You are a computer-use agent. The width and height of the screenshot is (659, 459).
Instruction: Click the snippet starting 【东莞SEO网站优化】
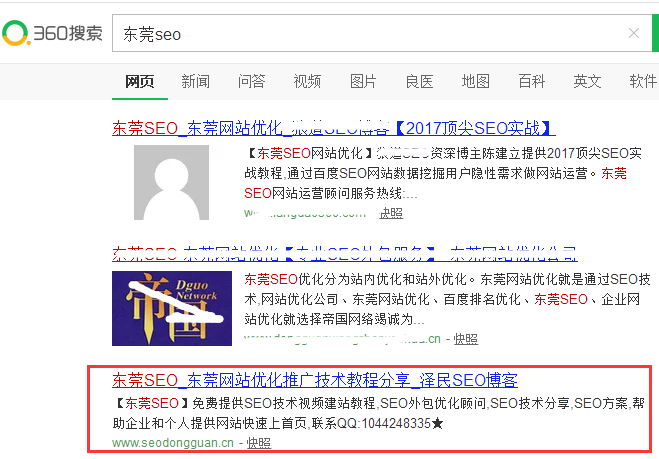click(x=443, y=173)
